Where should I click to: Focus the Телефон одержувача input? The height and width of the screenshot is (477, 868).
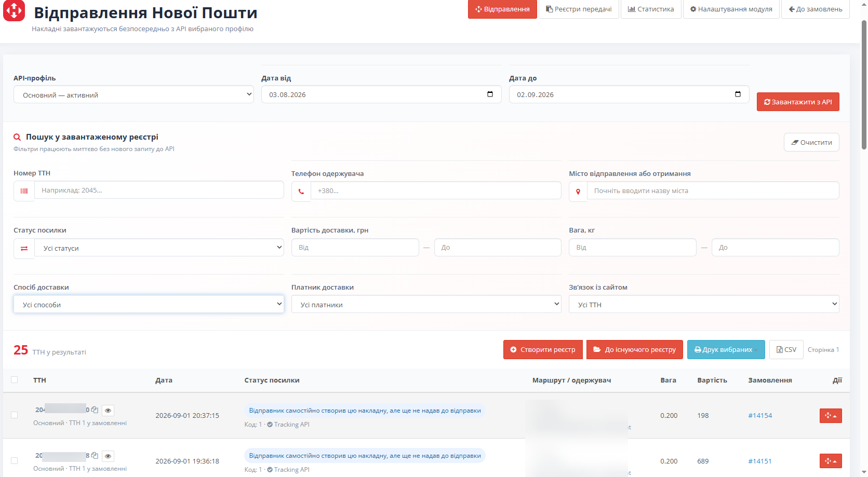(436, 190)
